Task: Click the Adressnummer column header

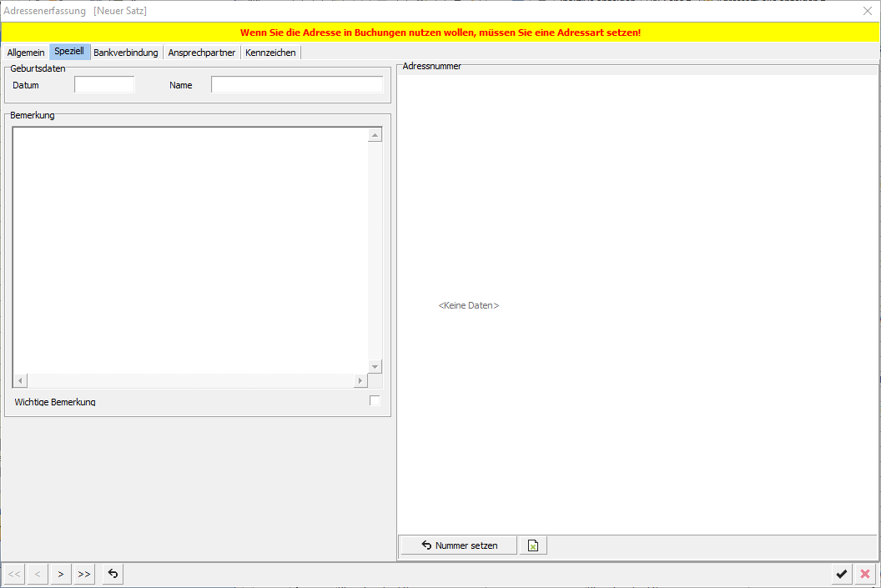Action: pos(637,67)
